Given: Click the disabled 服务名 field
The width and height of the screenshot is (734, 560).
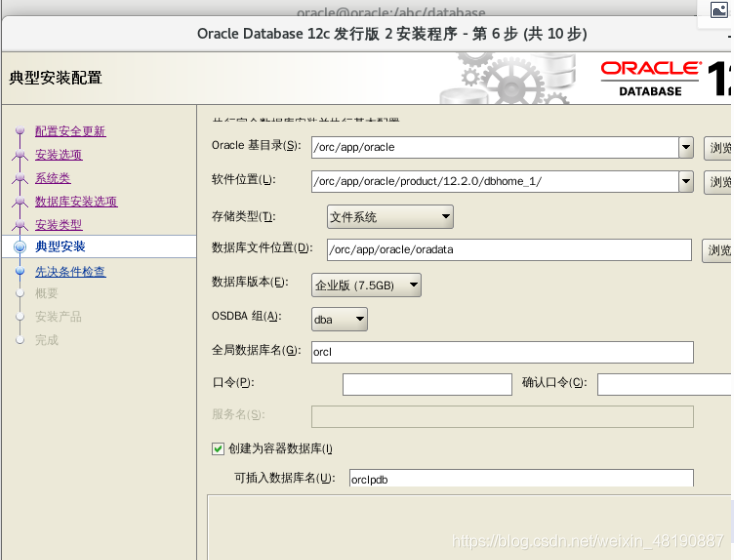Looking at the screenshot, I should coord(502,417).
